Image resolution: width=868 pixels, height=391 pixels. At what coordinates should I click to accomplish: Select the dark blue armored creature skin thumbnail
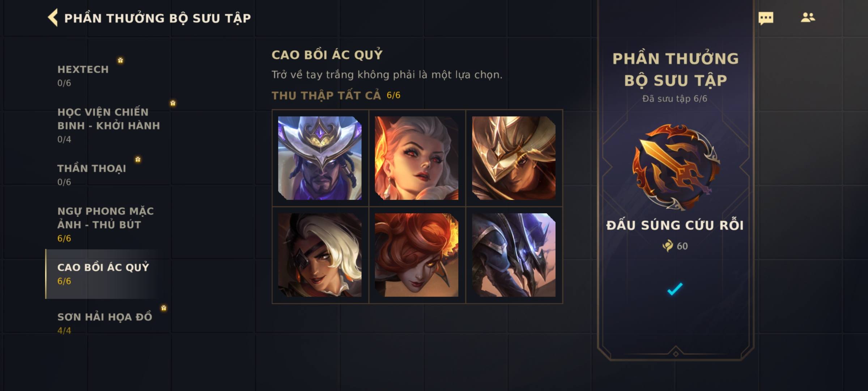coord(514,255)
